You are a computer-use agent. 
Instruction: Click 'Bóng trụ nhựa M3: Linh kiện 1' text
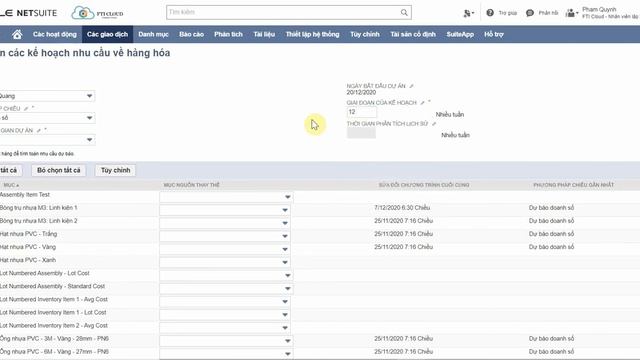(38, 208)
